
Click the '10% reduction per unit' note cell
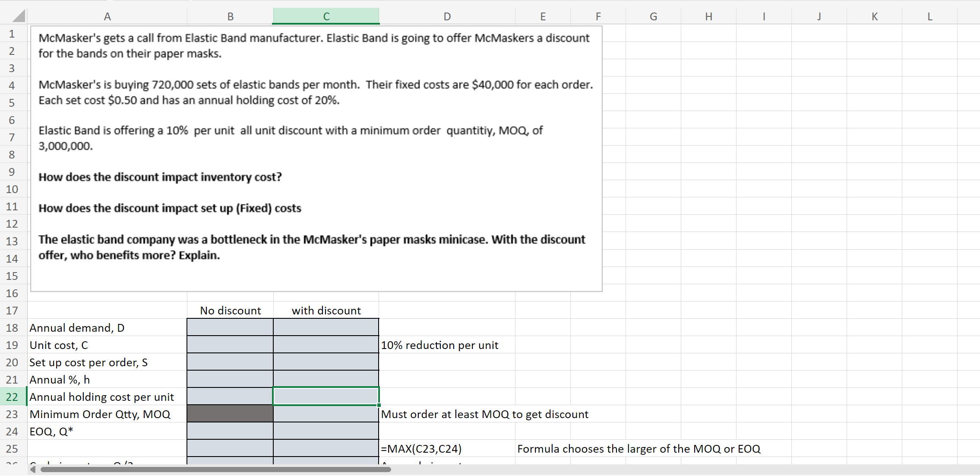pos(439,345)
